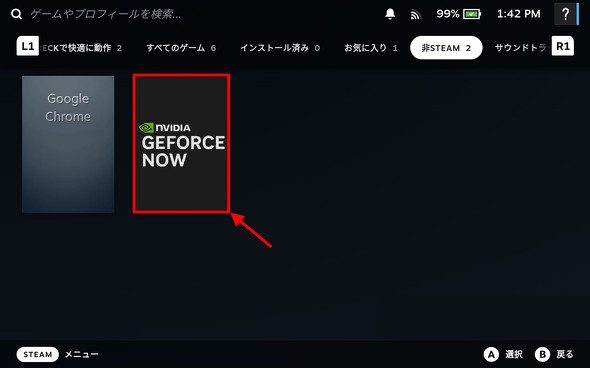Select the 非STEAM tab

click(446, 48)
